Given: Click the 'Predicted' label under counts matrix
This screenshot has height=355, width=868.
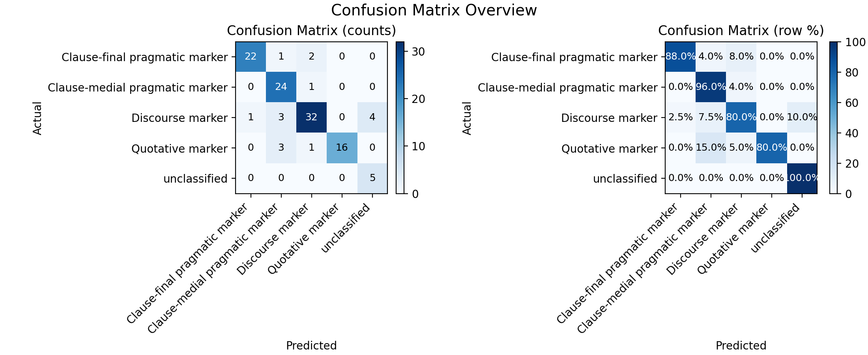Looking at the screenshot, I should (x=311, y=346).
